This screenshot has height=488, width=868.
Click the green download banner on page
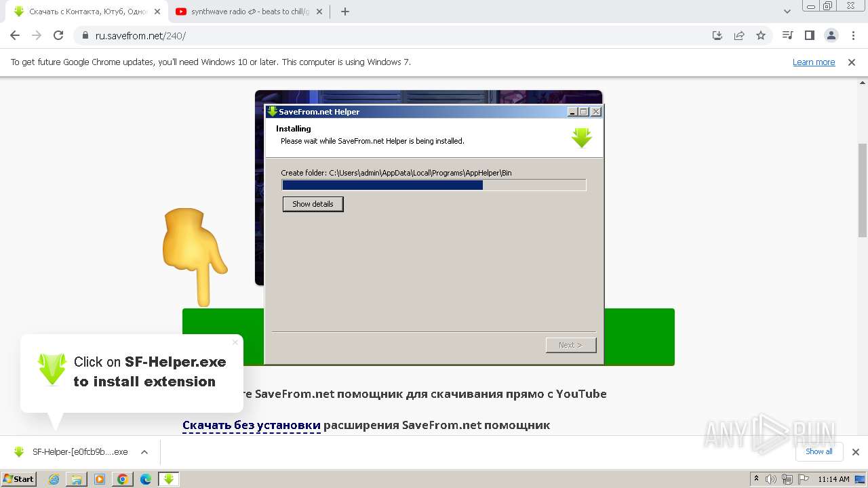point(429,337)
